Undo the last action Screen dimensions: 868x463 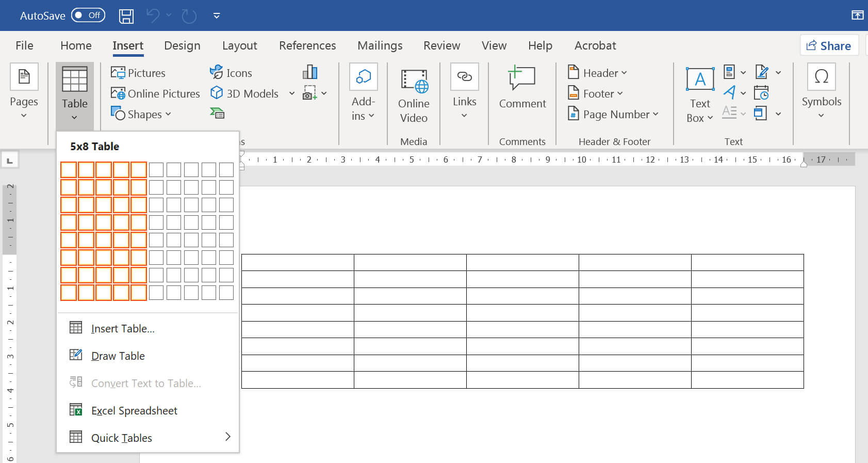(153, 16)
